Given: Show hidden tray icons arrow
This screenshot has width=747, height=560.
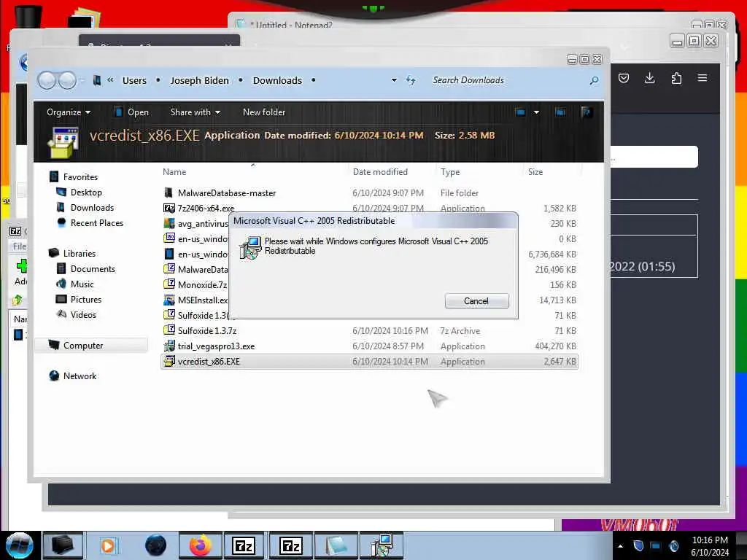Looking at the screenshot, I should click(x=620, y=546).
